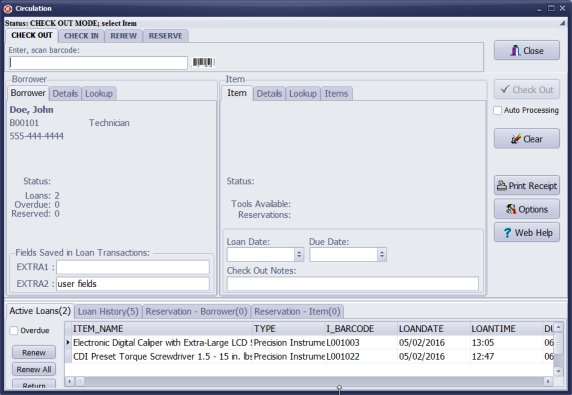
Task: Click the Due Date spinner arrows
Action: 382,255
